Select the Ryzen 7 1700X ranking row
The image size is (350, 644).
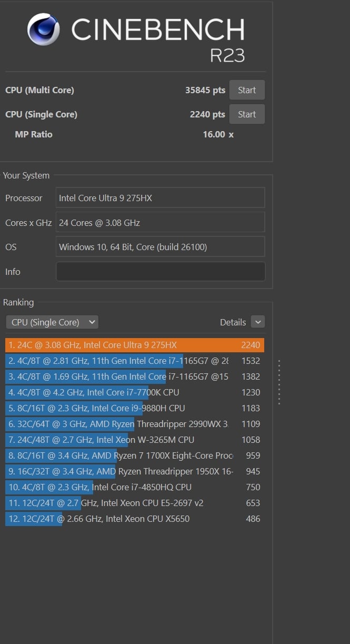134,455
